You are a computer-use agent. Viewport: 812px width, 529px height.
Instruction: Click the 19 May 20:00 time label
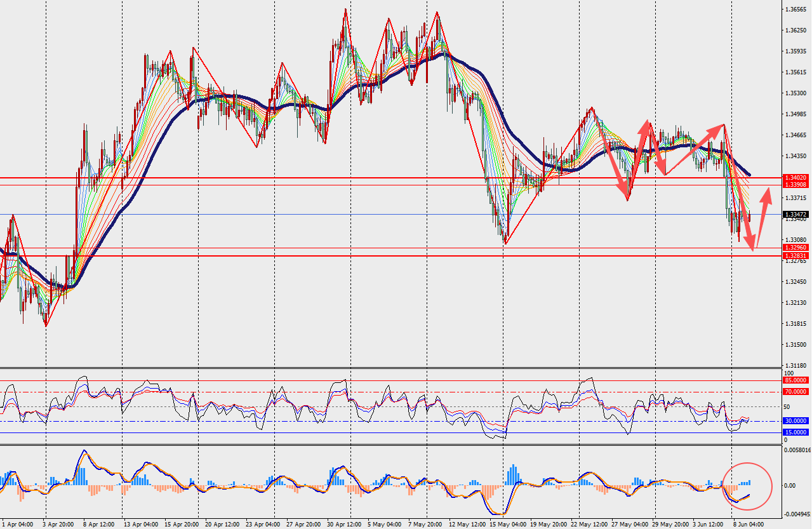pyautogui.click(x=548, y=525)
